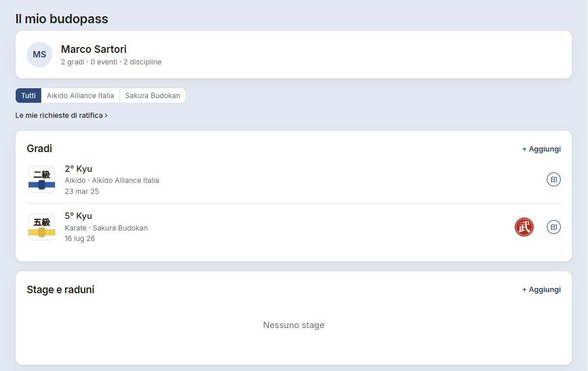Open the 5° Kyu grade entry
588x371 pixels.
[x=293, y=227]
